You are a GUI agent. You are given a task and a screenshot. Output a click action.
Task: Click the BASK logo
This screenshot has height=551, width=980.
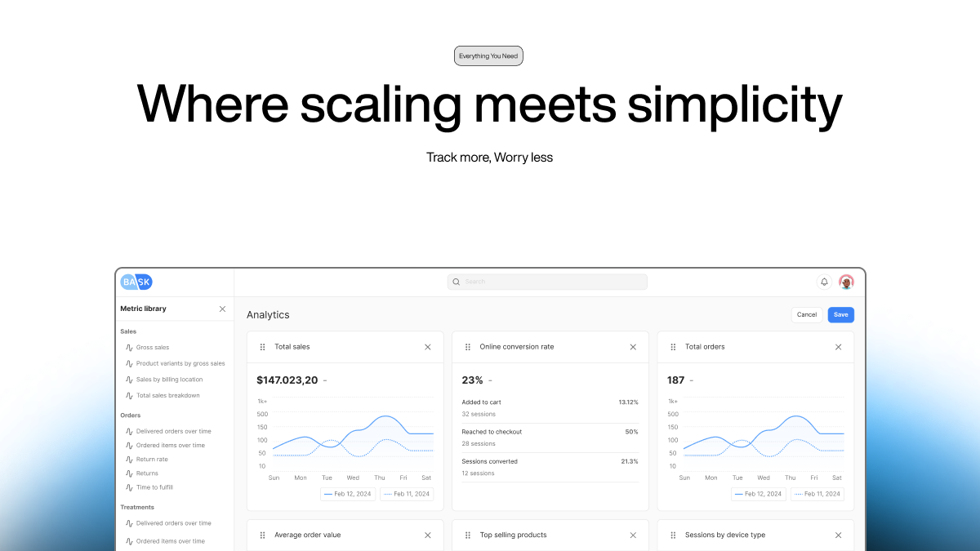136,282
